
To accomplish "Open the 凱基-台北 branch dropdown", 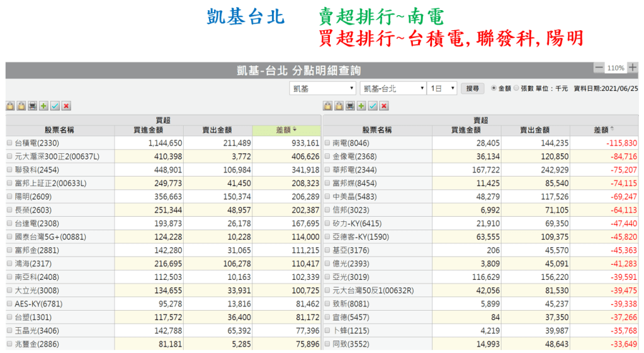I will [x=393, y=89].
